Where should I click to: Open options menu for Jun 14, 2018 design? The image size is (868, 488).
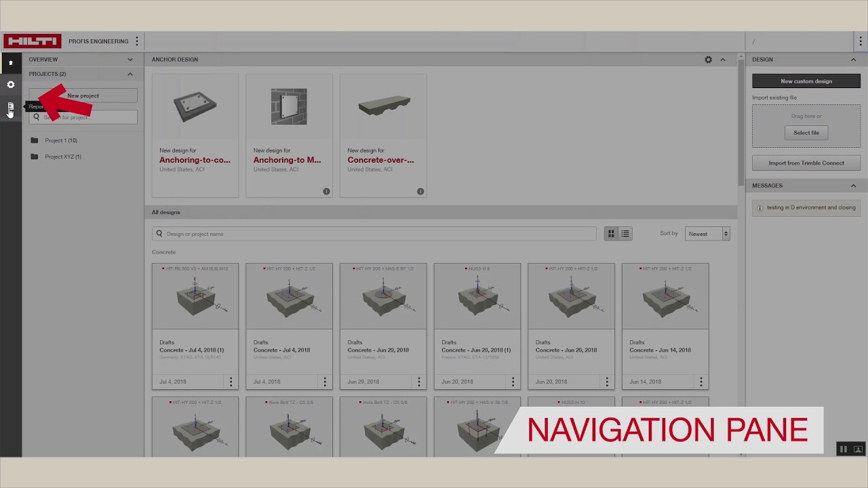pyautogui.click(x=701, y=382)
